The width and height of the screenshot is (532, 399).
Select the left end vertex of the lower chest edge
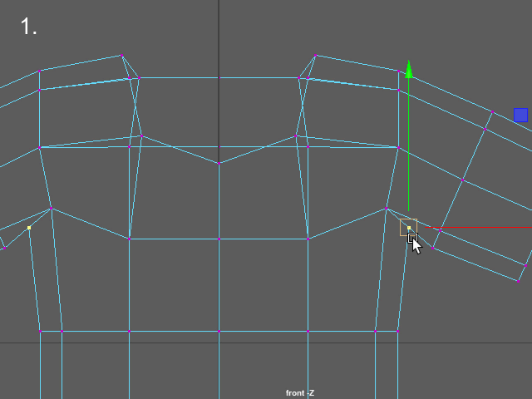[x=130, y=239]
